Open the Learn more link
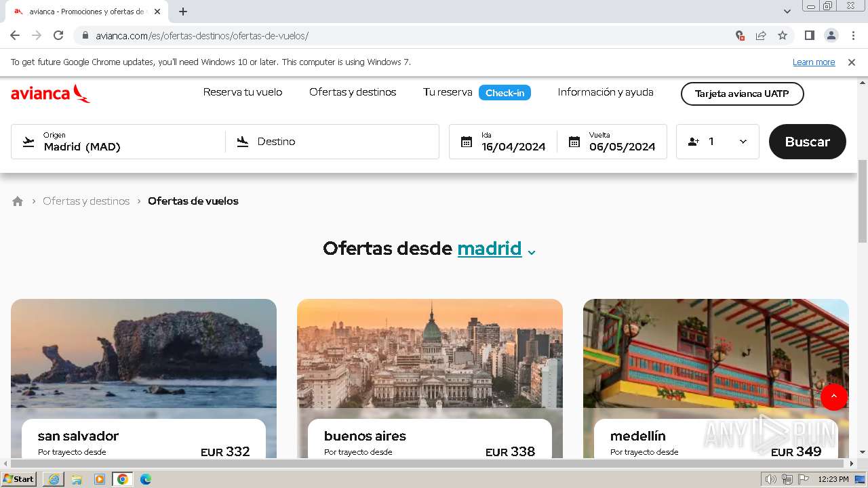This screenshot has width=868, height=488. (814, 62)
